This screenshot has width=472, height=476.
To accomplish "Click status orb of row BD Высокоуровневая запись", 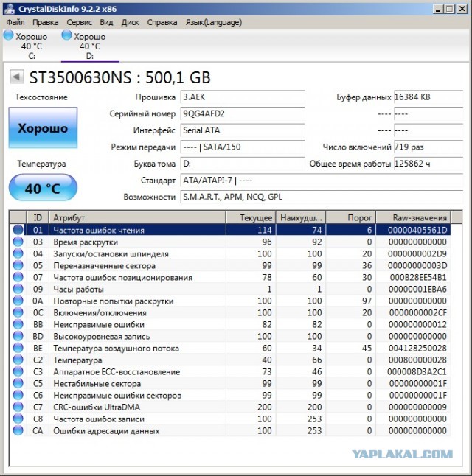I will 18,336.
